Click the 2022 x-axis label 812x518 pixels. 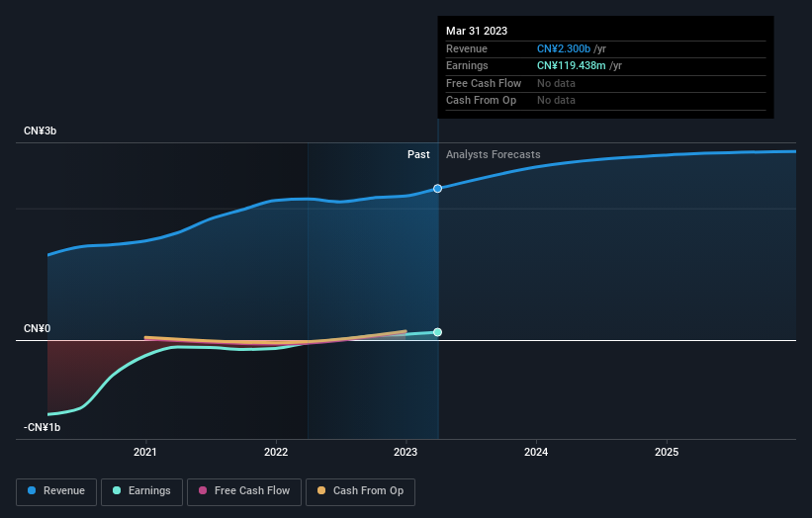(276, 452)
